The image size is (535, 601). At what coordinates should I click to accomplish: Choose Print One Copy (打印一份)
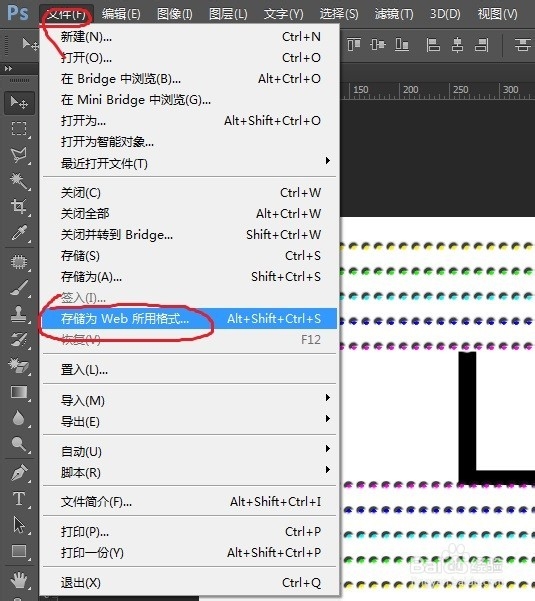[189, 553]
